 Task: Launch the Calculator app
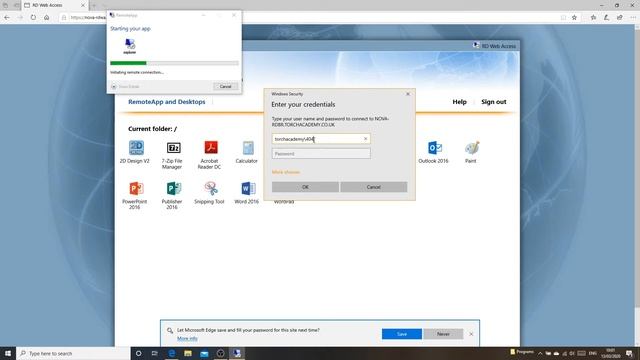(247, 152)
